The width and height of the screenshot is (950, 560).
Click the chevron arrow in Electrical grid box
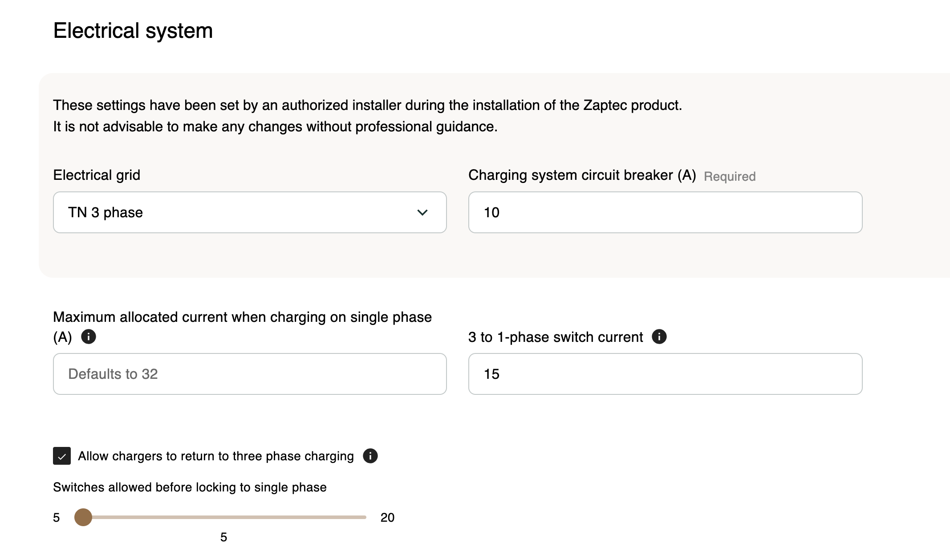[422, 212]
